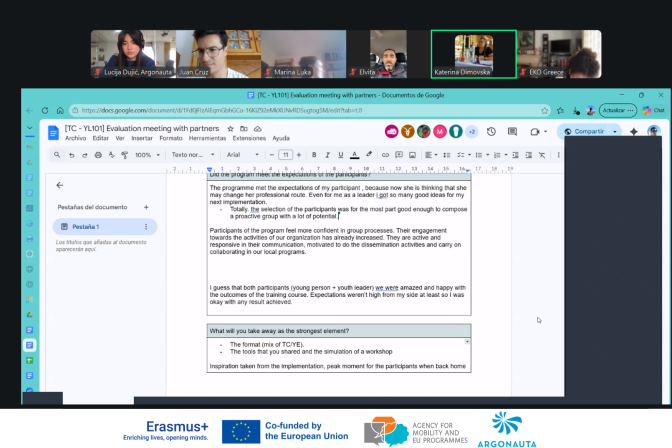Open the comments panel icon
The width and height of the screenshot is (672, 448).
[x=513, y=131]
